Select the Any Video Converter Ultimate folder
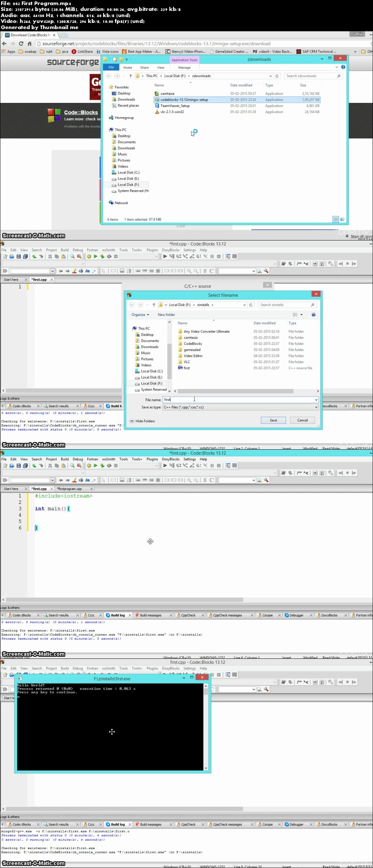This screenshot has height=868, width=373. (207, 331)
